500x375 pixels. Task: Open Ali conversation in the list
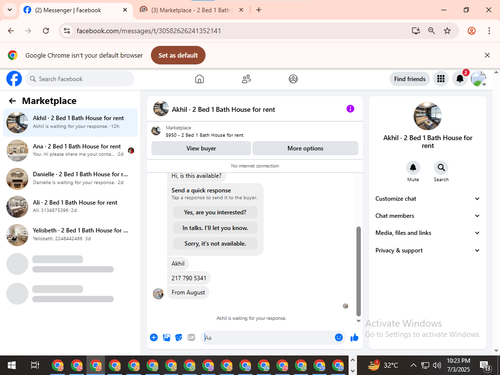[x=70, y=206]
